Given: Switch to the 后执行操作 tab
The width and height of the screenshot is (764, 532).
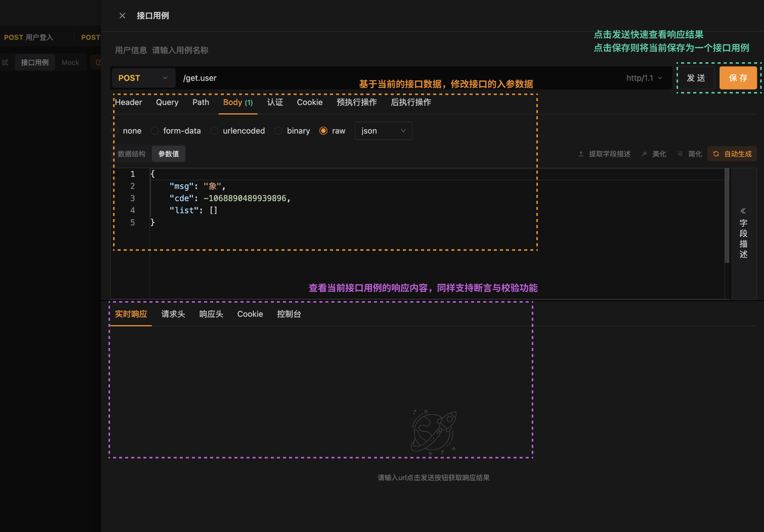Looking at the screenshot, I should click(x=411, y=102).
